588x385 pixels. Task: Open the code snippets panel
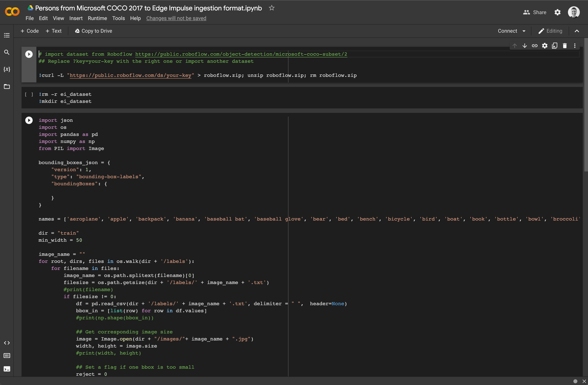pyautogui.click(x=7, y=343)
